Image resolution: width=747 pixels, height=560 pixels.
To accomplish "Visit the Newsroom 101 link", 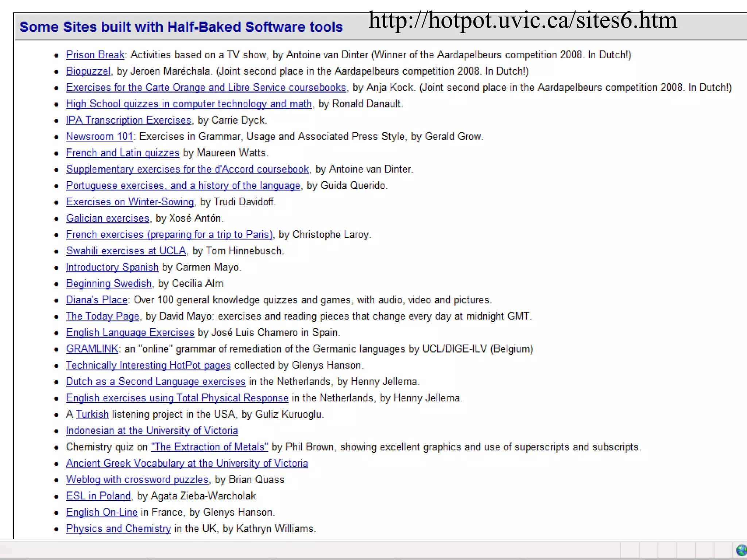I will [x=100, y=136].
